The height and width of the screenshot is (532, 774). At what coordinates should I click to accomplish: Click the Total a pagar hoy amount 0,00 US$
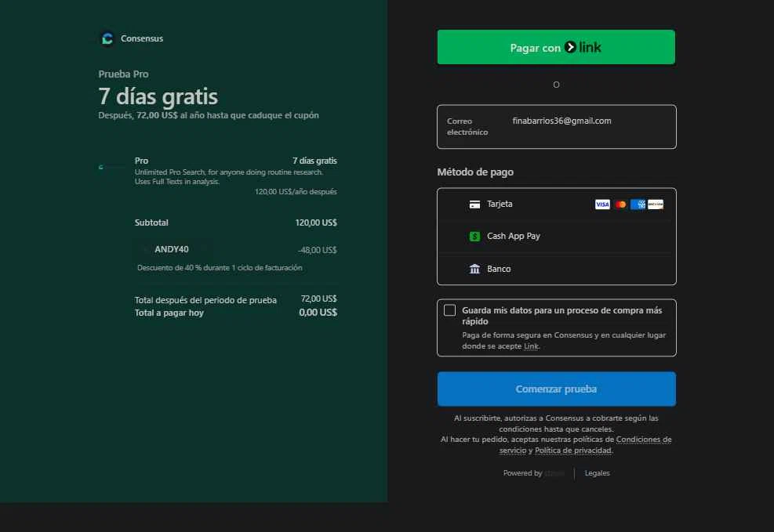click(x=318, y=313)
